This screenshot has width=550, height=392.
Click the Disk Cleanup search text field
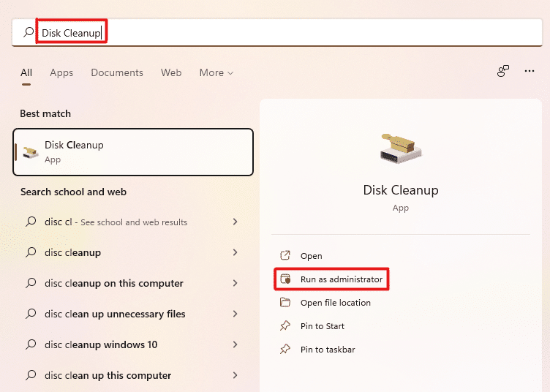pos(277,32)
